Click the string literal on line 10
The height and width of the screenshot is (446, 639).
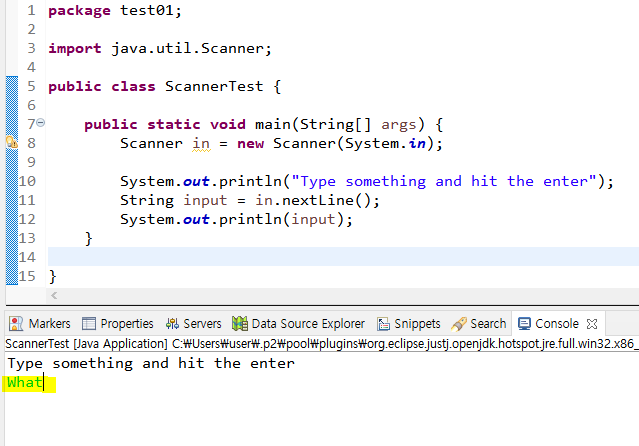pyautogui.click(x=444, y=181)
